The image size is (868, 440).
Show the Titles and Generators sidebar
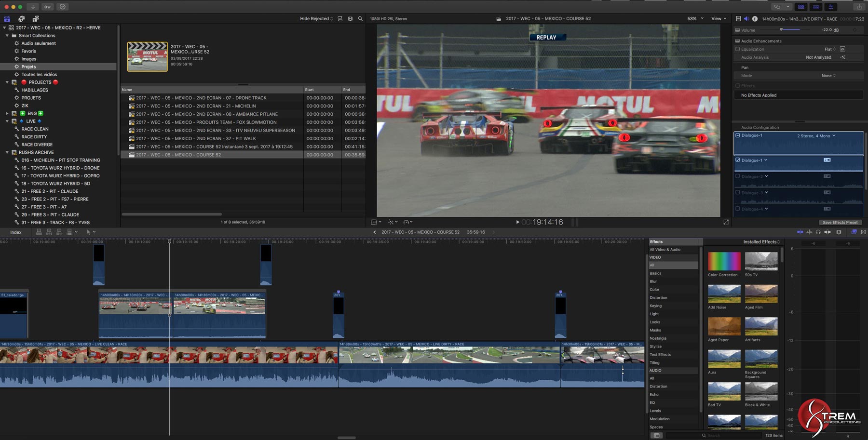coord(36,19)
